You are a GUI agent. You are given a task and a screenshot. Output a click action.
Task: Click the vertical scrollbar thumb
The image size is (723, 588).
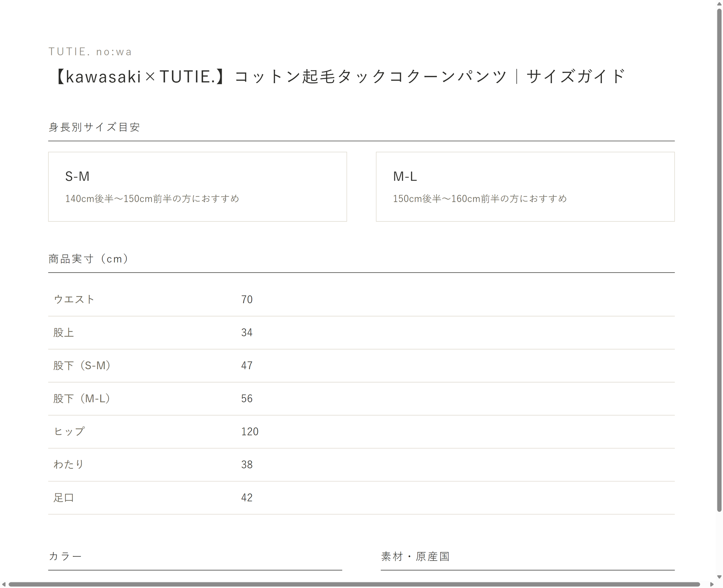click(x=719, y=260)
